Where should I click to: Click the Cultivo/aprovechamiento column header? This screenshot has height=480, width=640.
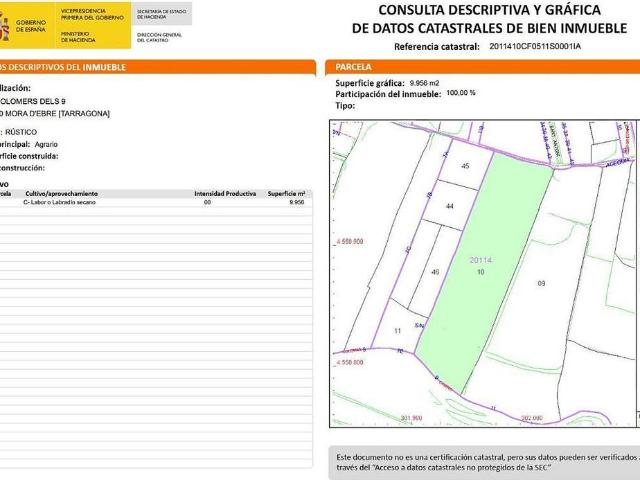(62, 193)
